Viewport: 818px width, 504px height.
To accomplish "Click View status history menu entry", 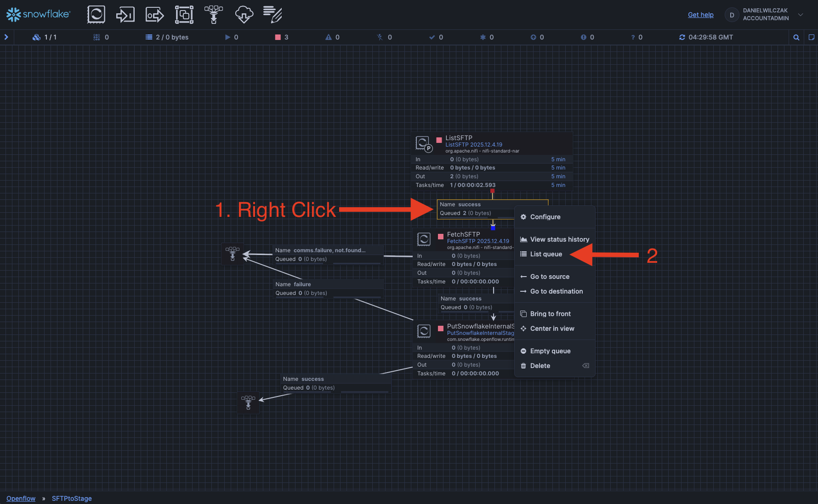I will [559, 239].
